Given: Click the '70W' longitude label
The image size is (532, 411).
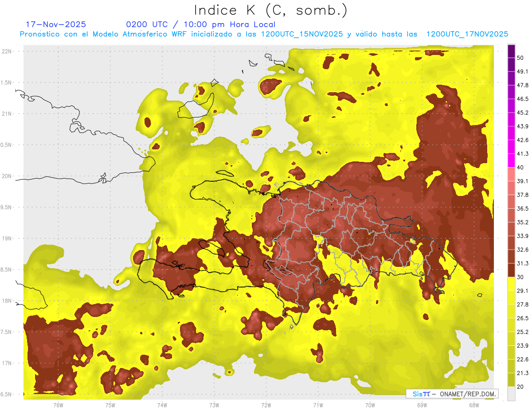Looking at the screenshot, I should (x=370, y=405).
